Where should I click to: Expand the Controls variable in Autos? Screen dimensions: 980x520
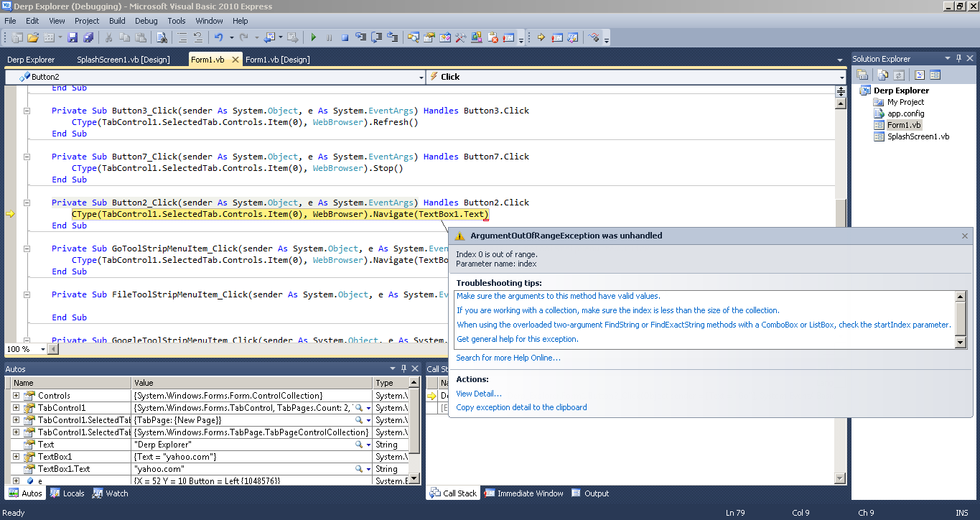17,395
